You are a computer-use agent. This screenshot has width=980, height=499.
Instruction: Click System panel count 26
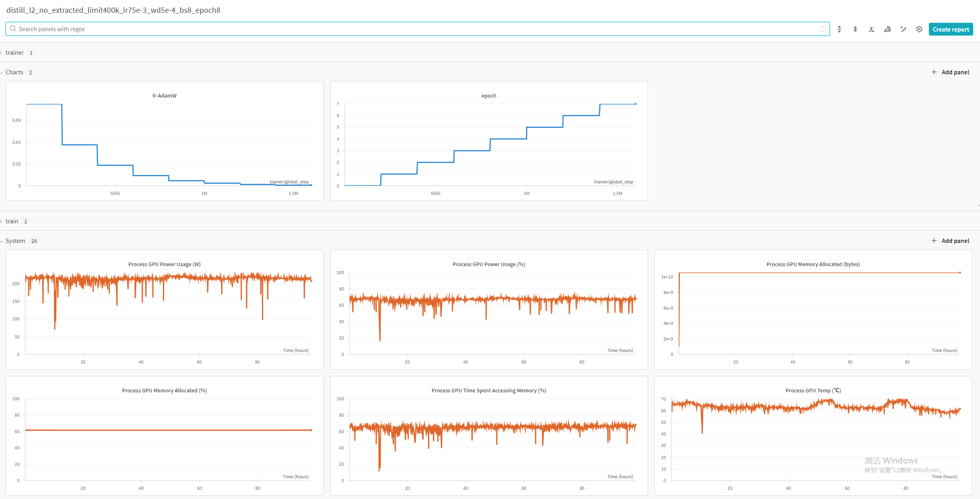[34, 241]
